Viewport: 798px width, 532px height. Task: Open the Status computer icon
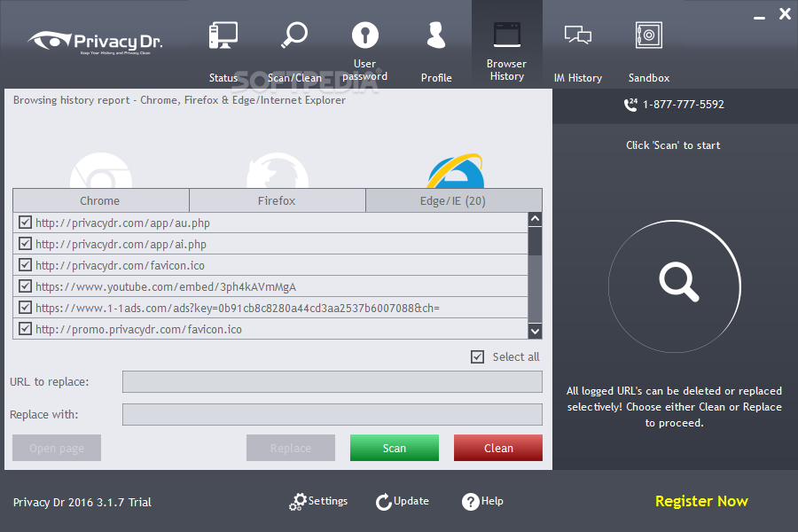point(223,35)
